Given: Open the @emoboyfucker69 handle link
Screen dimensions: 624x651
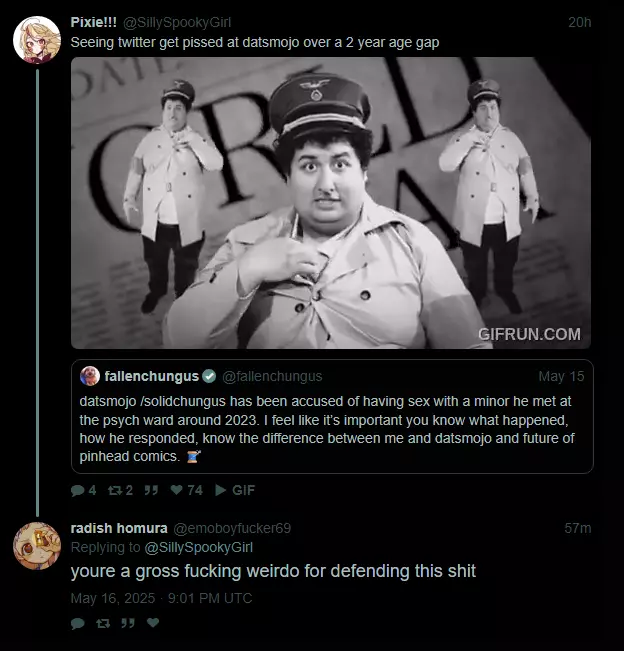Looking at the screenshot, I should (232, 529).
